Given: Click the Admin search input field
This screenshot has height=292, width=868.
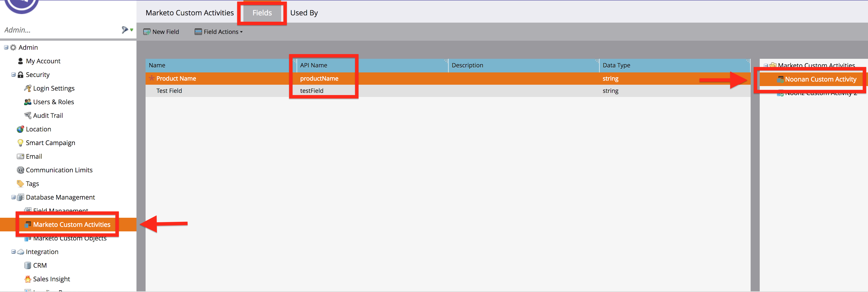Looking at the screenshot, I should (51, 30).
